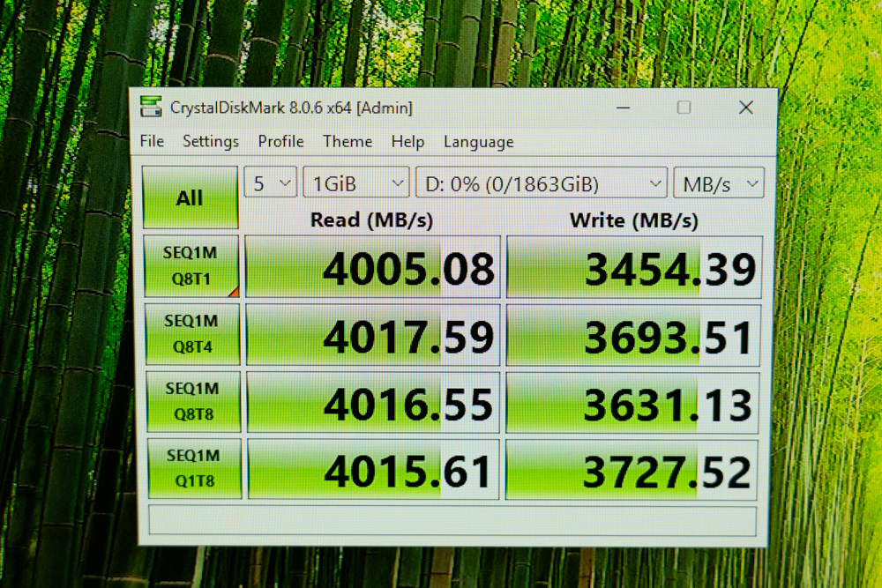Image resolution: width=882 pixels, height=588 pixels.
Task: Run the SEQ1M Q1T8 test
Action: 195,468
